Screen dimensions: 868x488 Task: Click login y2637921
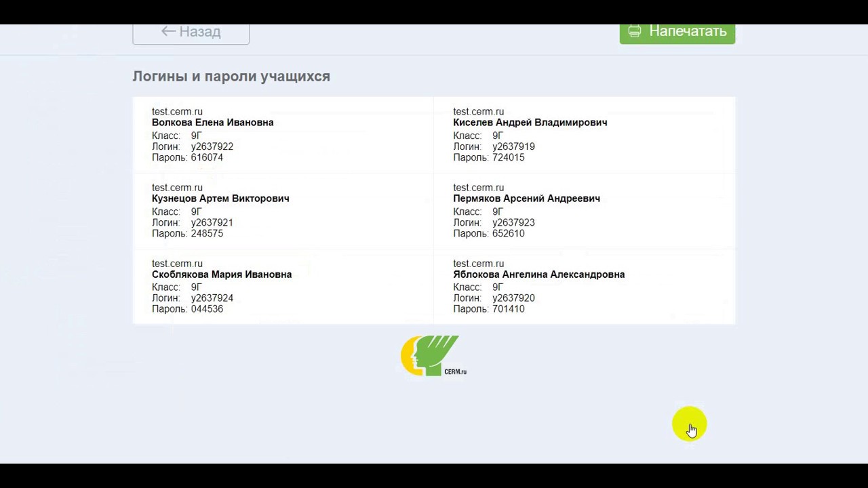pyautogui.click(x=212, y=222)
